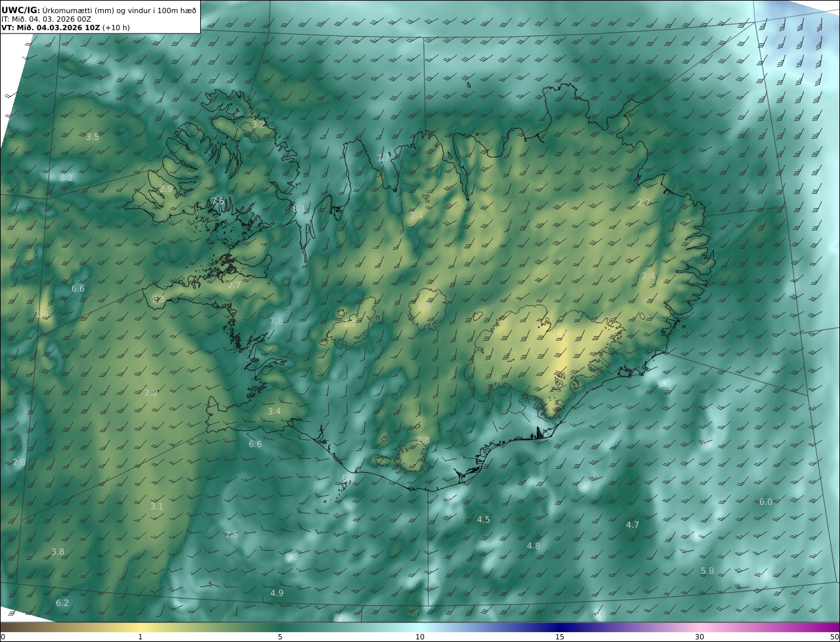The width and height of the screenshot is (840, 642).
Task: Click the color scale tick label '0'
Action: click(x=3, y=637)
